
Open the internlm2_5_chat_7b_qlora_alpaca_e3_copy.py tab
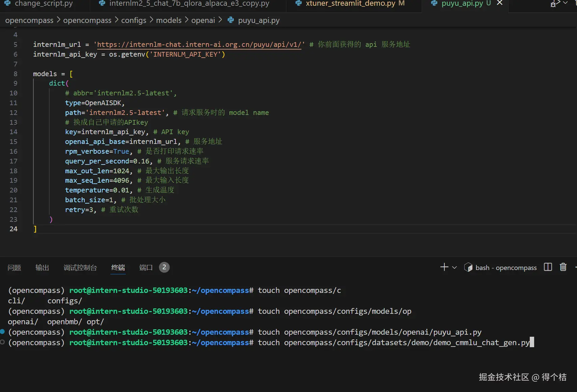point(189,4)
